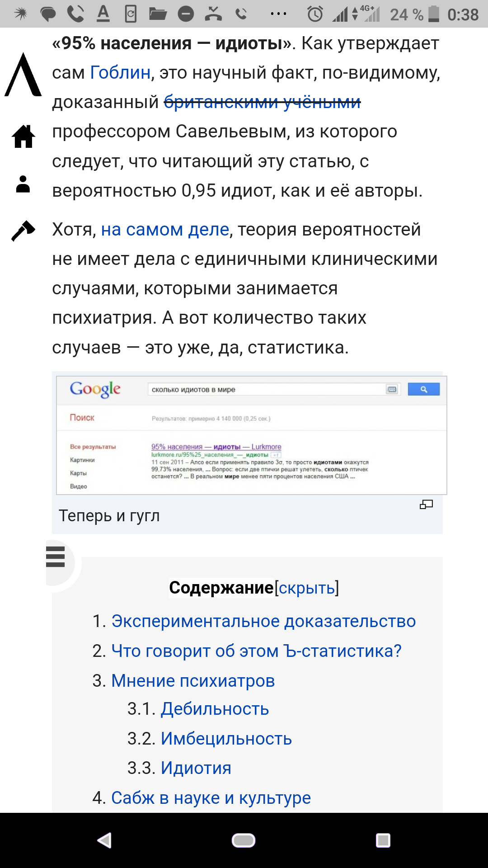
Task: Open the Гоблин link
Action: point(120,72)
